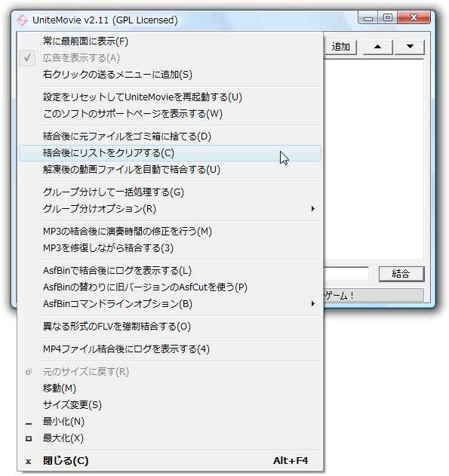This screenshot has width=449, height=476.
Task: Toggle MP3の結合後に演奏時間の修正を行う(M)
Action: click(x=170, y=232)
